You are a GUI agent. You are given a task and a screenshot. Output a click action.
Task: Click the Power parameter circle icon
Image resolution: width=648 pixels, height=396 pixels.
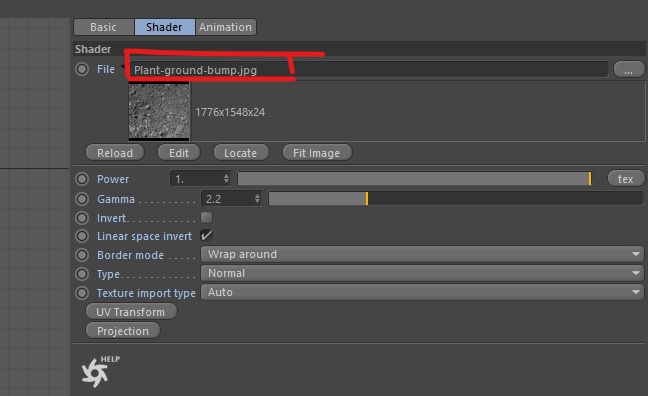click(82, 179)
